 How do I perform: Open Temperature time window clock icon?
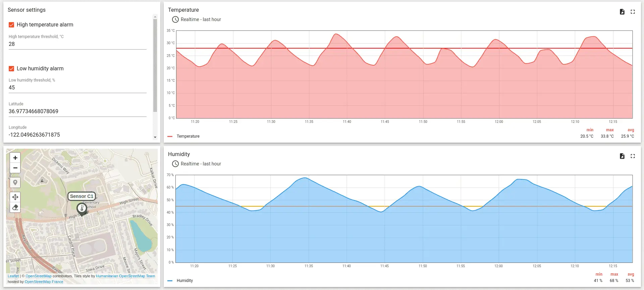[175, 19]
